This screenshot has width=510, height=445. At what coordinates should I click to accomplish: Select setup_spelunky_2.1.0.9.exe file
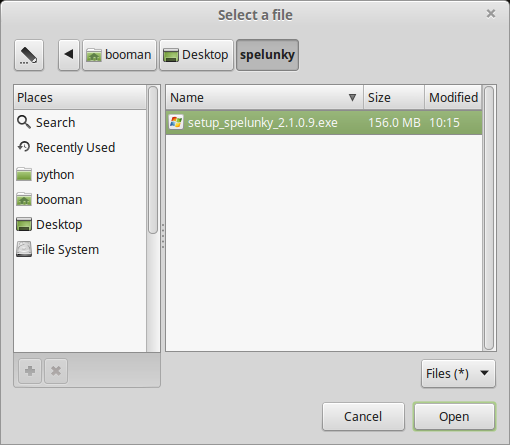(324, 123)
